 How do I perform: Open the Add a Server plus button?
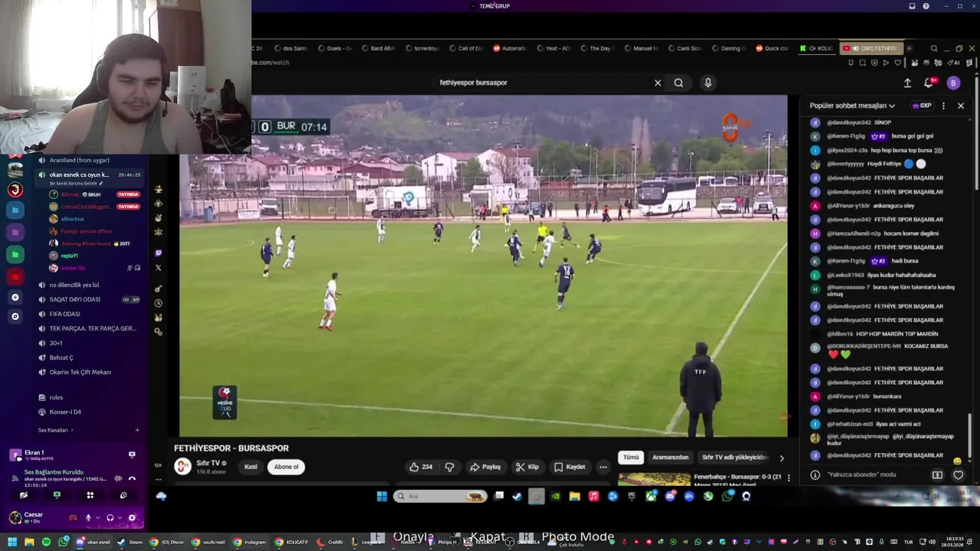point(15,297)
